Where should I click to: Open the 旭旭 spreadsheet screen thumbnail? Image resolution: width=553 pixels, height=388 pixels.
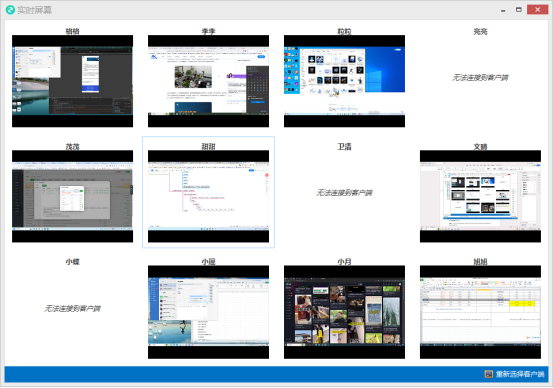click(x=480, y=312)
